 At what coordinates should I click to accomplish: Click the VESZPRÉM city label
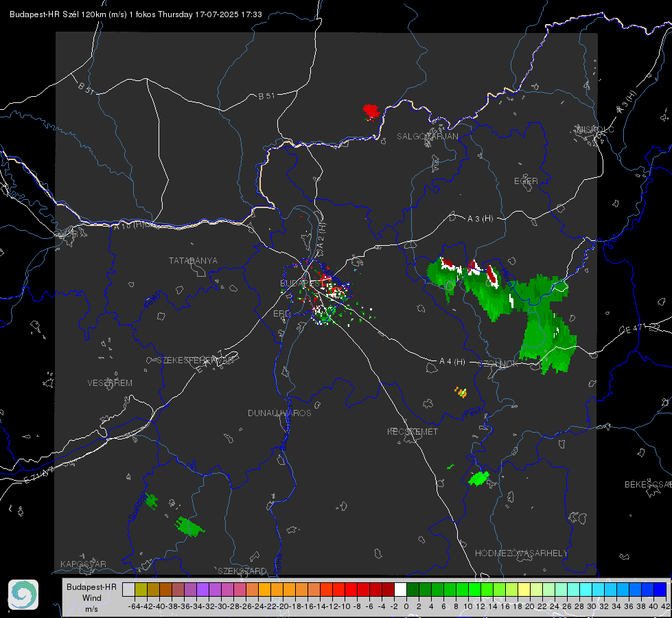click(110, 383)
